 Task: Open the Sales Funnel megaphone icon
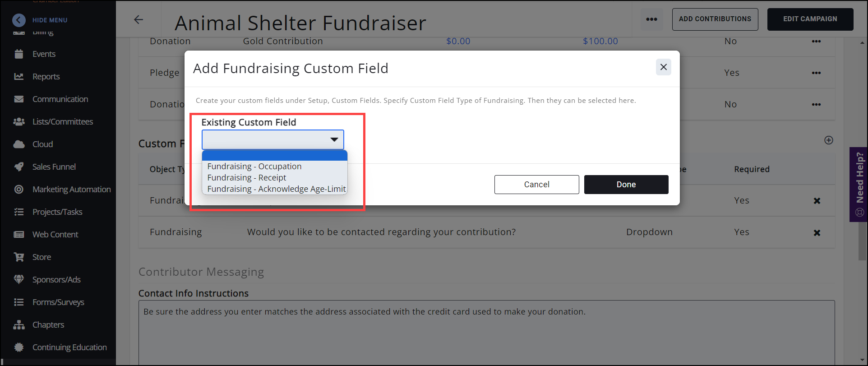point(19,167)
